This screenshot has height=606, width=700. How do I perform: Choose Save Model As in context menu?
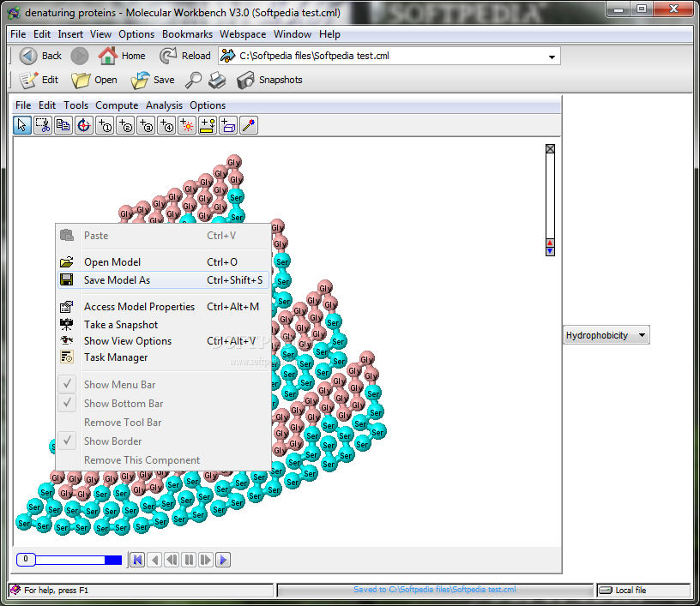coord(163,280)
